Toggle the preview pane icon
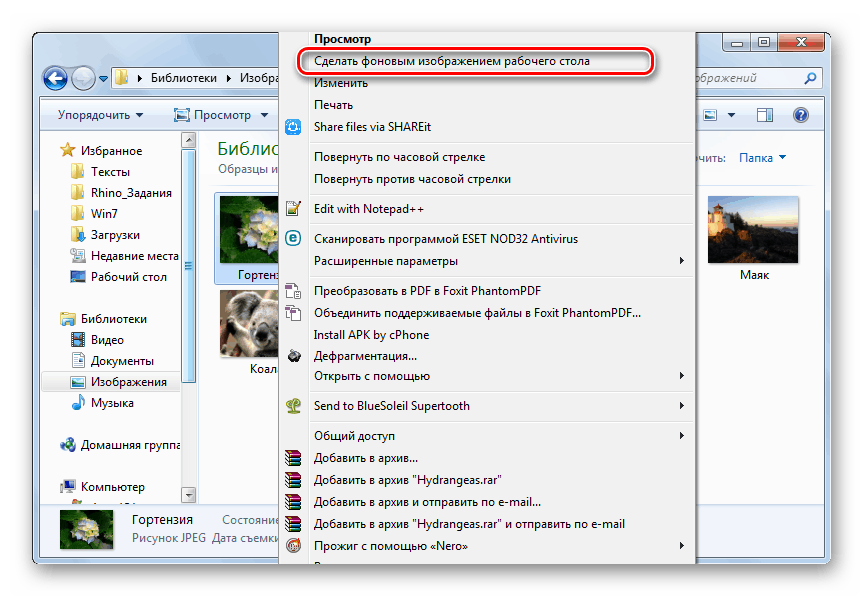 (765, 115)
